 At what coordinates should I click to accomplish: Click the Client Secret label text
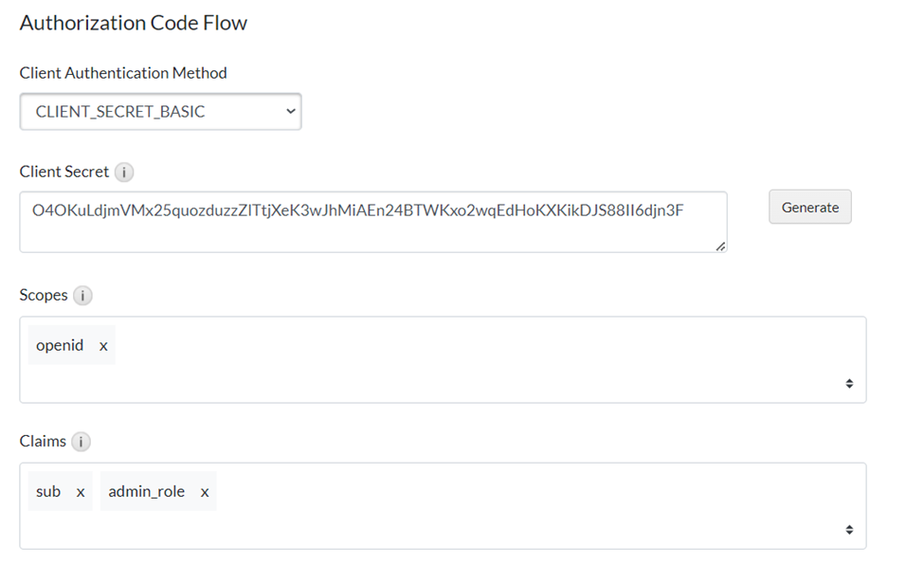click(x=64, y=173)
